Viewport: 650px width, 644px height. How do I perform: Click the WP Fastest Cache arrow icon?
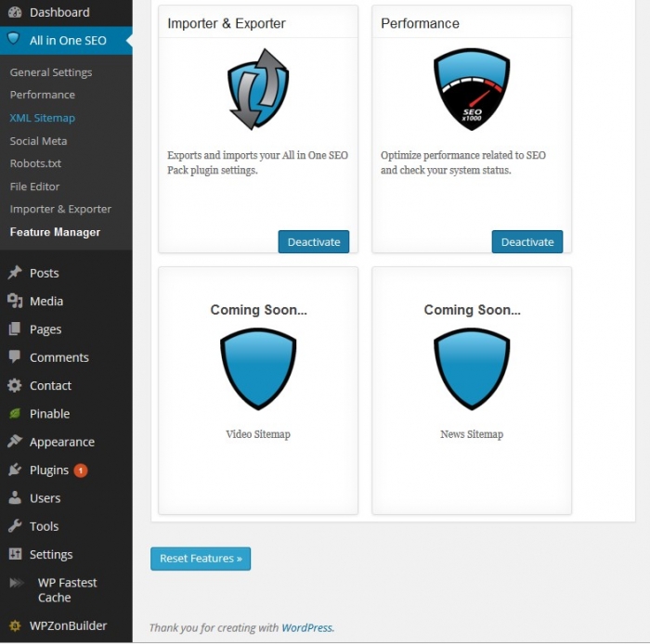click(17, 583)
